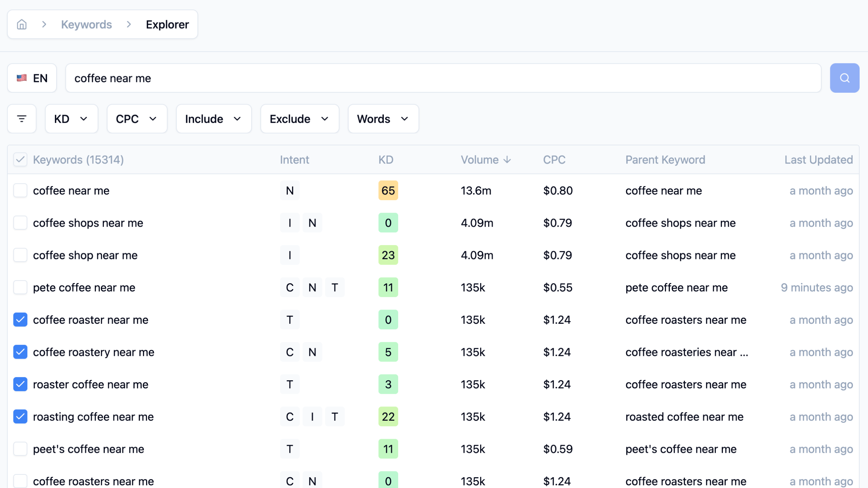Screen dimensions: 868x488
Task: Open the filter lines icon button
Action: (x=22, y=119)
